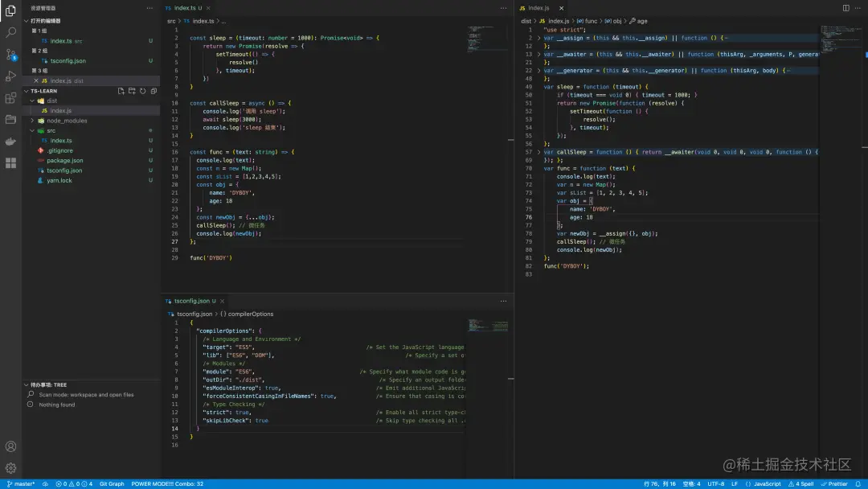Open the .gitignore file
868x489 pixels.
click(92, 150)
